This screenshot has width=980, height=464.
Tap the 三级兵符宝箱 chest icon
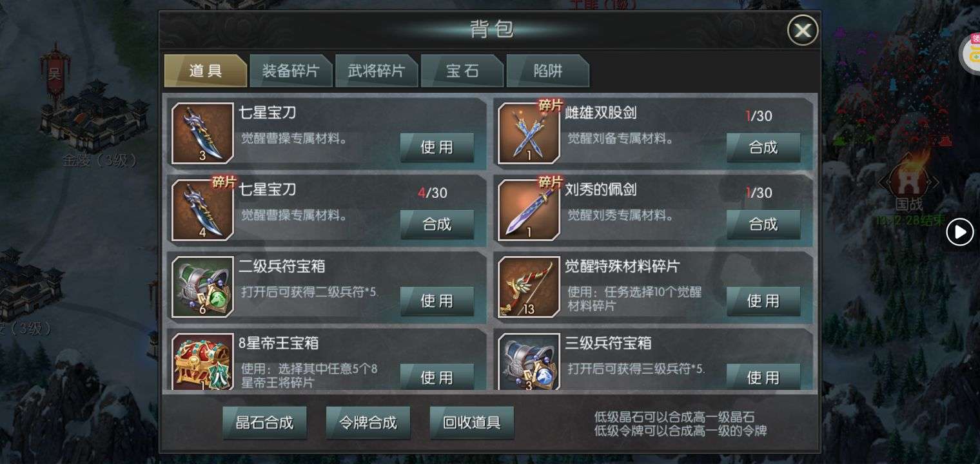529,362
